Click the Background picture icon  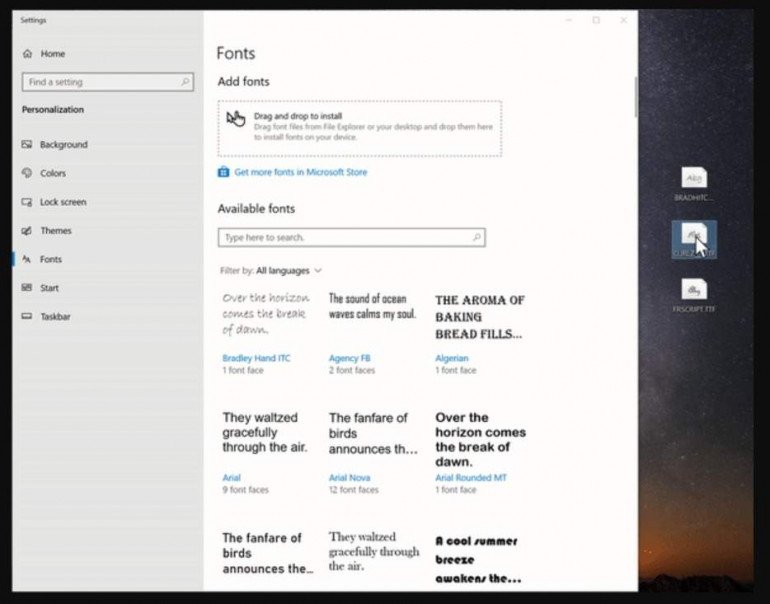(x=27, y=144)
